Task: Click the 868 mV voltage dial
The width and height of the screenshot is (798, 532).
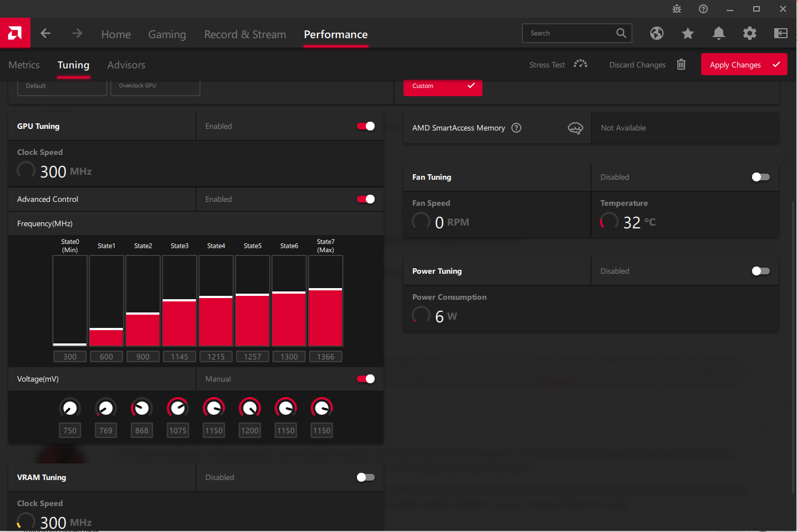Action: point(142,408)
